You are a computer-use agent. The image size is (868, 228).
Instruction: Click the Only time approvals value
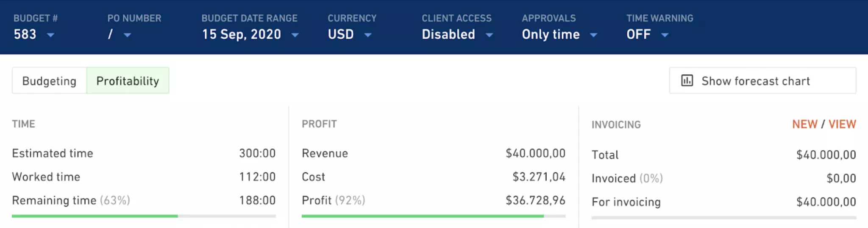coord(551,34)
